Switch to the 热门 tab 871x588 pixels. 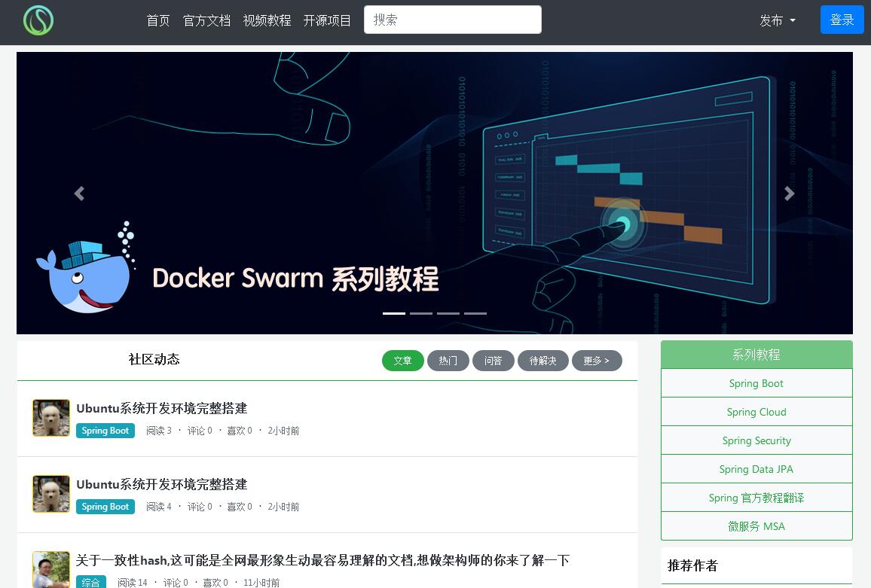448,361
